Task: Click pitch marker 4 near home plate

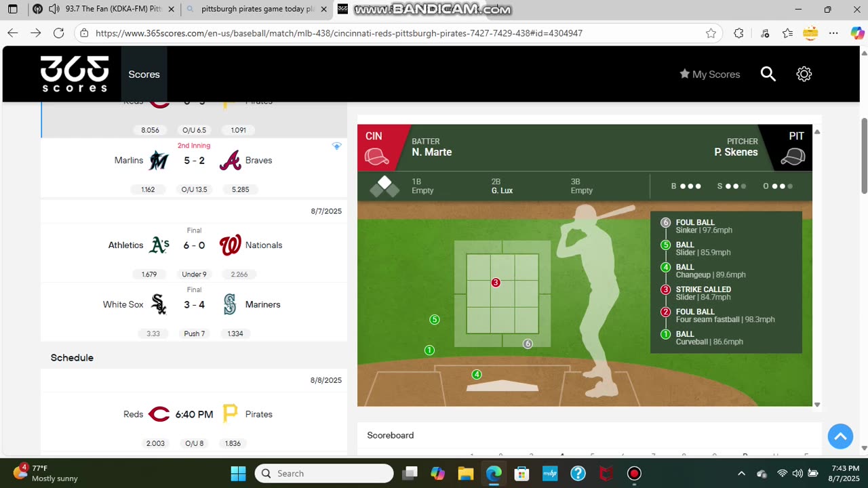Action: point(477,375)
